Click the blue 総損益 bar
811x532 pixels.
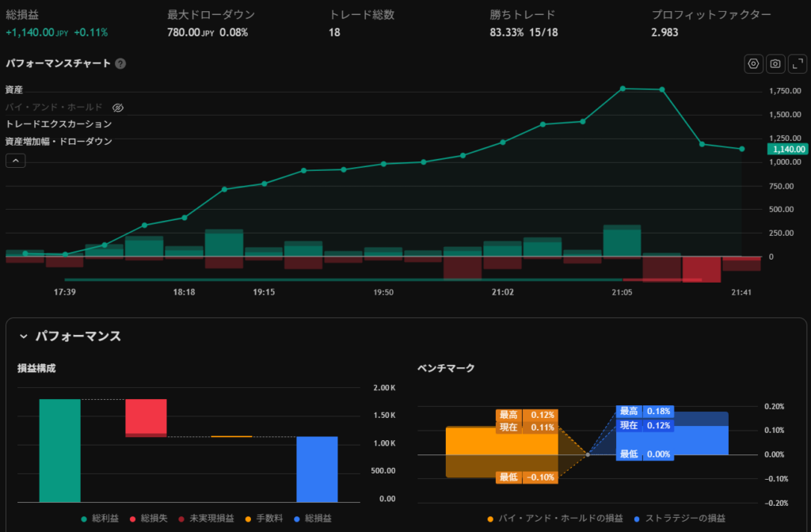[317, 469]
